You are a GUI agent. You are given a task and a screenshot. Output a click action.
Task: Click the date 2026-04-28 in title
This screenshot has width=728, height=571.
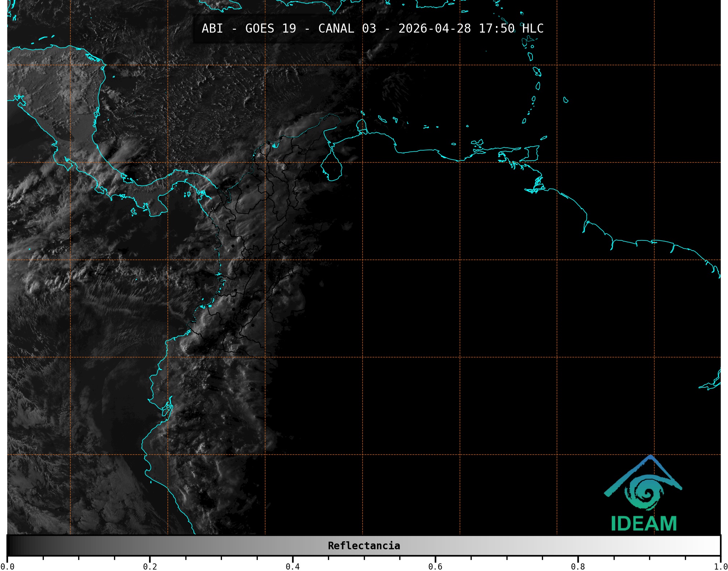pyautogui.click(x=434, y=29)
